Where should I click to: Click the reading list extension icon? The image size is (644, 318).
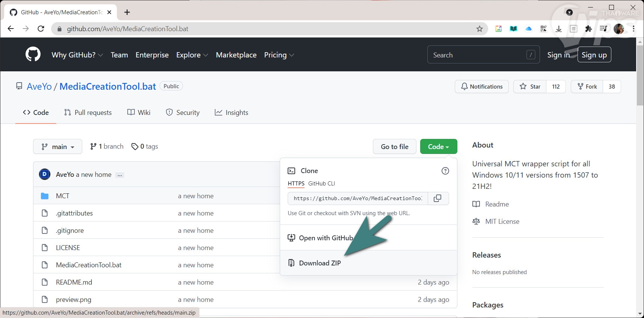[x=573, y=29]
